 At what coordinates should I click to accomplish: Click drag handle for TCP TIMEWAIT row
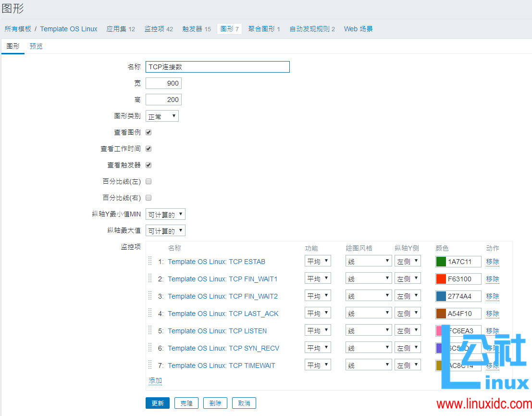(150, 365)
